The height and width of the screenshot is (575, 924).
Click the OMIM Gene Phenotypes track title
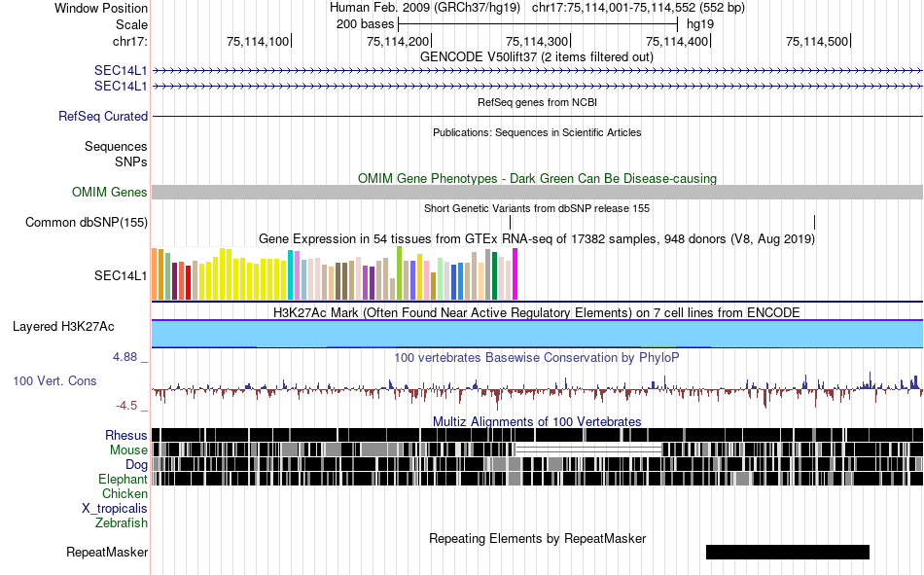[538, 179]
